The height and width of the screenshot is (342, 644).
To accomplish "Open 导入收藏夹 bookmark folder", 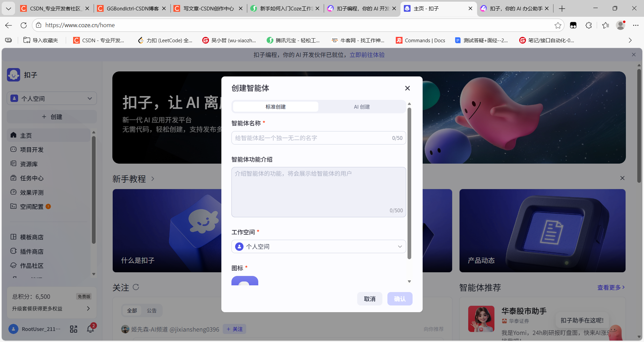I will pyautogui.click(x=41, y=40).
